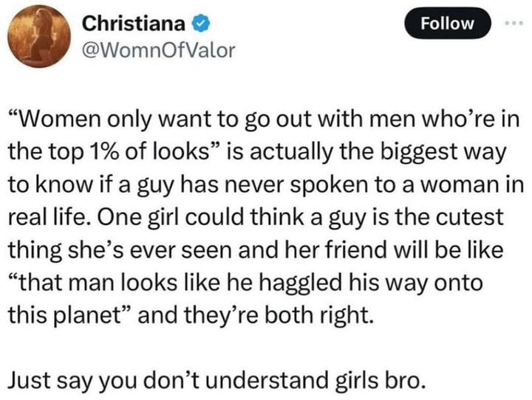Click the blue verified checkmark badge

coord(198,24)
